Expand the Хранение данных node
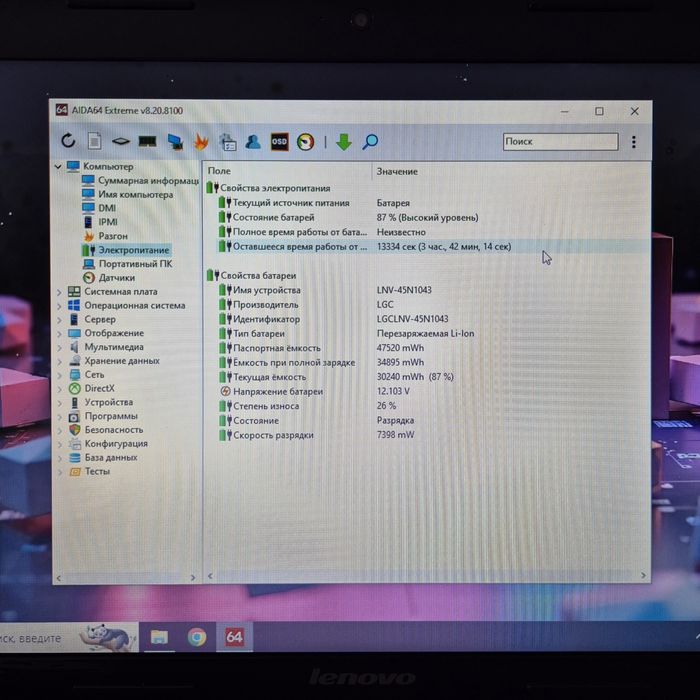Viewport: 700px width, 700px height. 59,362
